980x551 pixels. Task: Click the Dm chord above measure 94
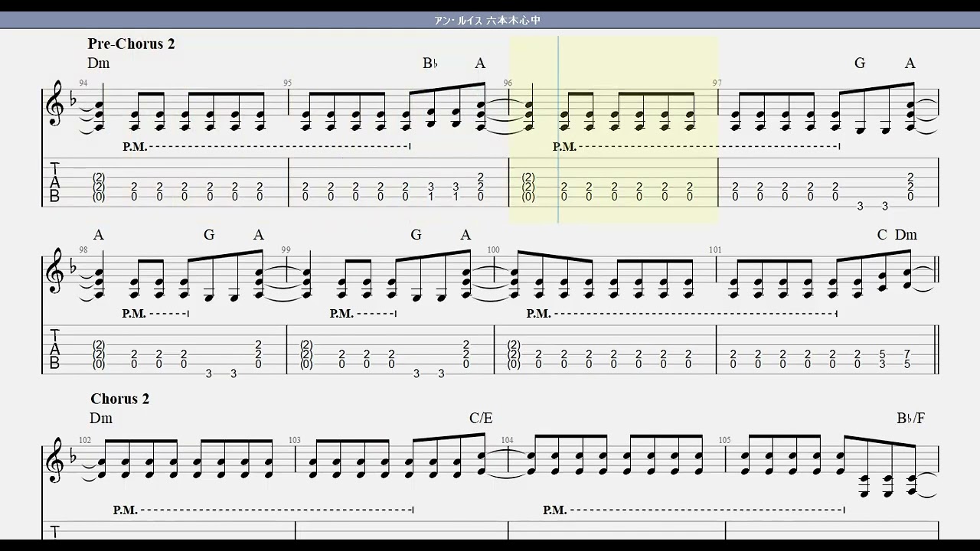(x=99, y=63)
